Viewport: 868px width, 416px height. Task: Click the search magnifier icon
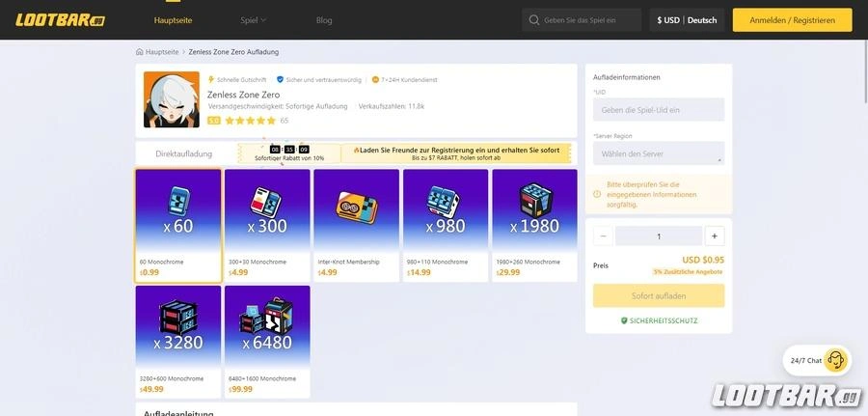pos(533,20)
